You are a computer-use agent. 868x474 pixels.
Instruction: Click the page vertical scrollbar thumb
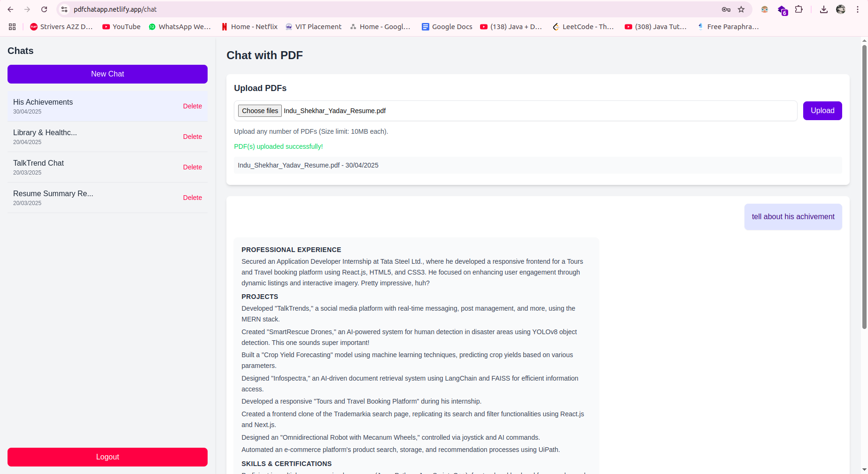pyautogui.click(x=864, y=187)
